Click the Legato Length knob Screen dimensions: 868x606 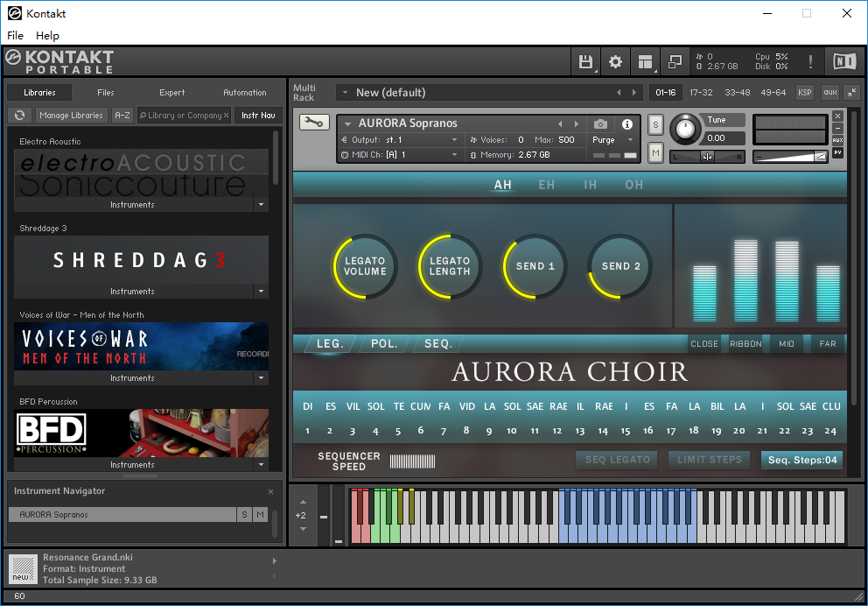[450, 266]
